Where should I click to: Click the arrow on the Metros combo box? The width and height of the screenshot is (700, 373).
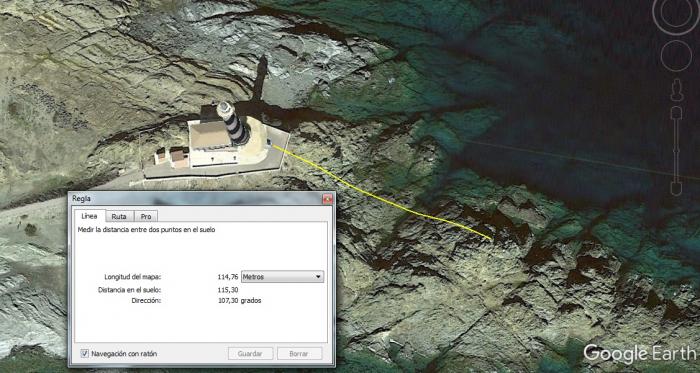pyautogui.click(x=318, y=277)
